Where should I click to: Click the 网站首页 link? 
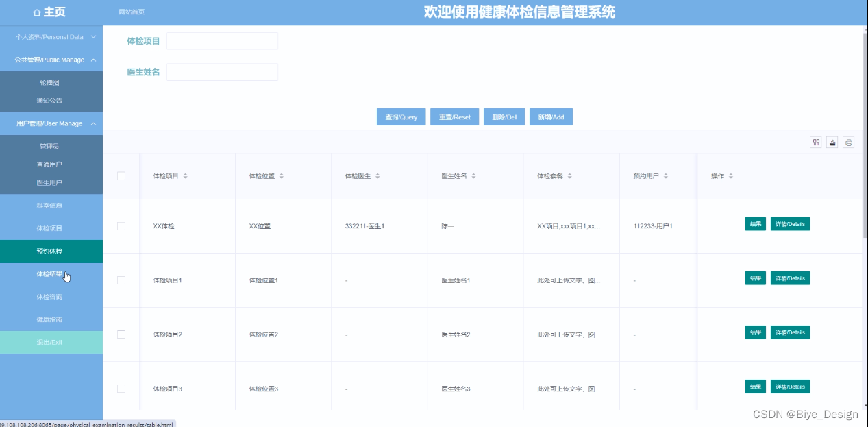(132, 12)
